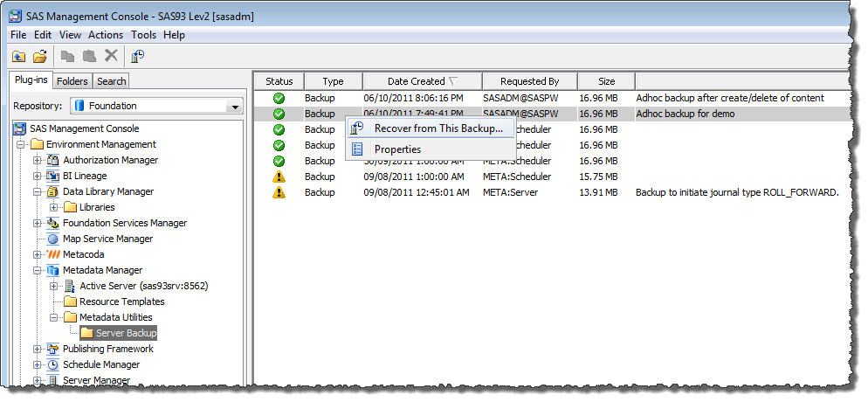
Task: Open the Edit menu
Action: pyautogui.click(x=43, y=35)
